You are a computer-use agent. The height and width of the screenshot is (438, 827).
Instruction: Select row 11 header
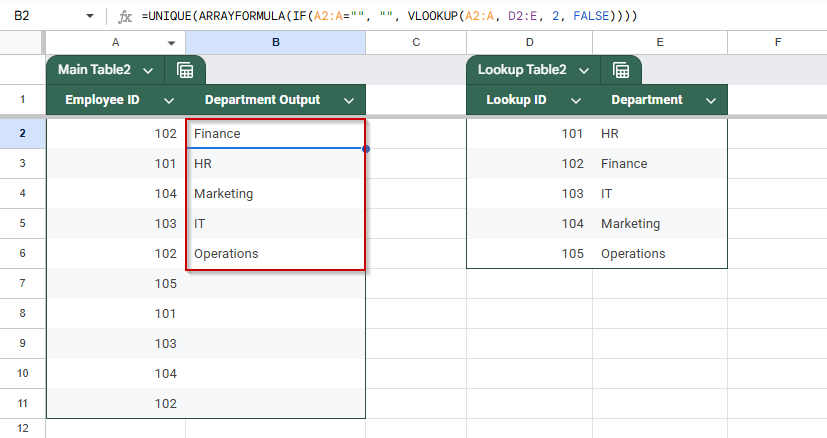[x=22, y=403]
